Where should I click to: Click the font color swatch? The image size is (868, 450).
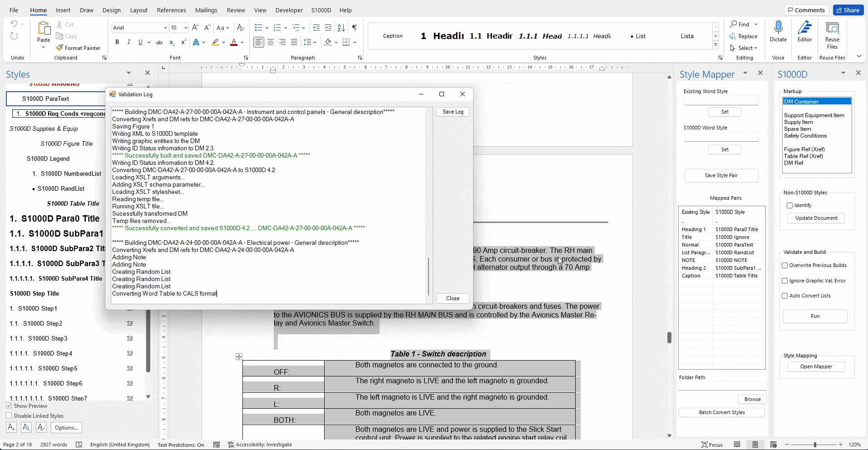tap(234, 42)
